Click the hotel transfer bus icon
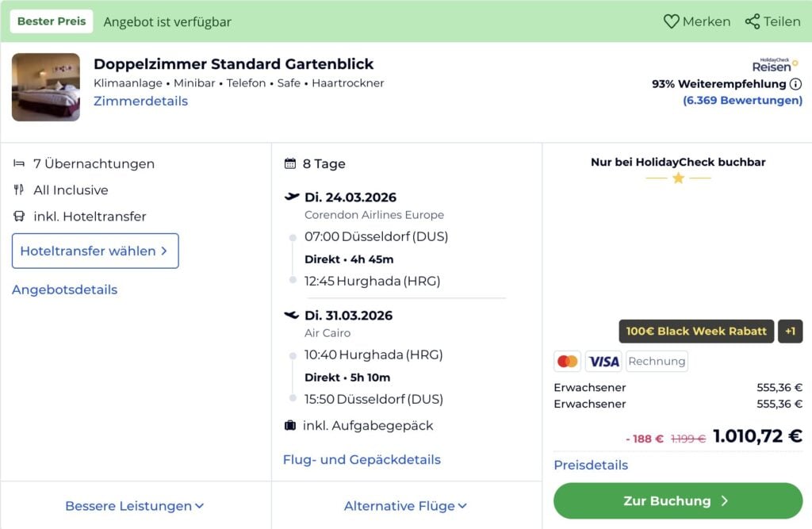Viewport: 812px width, 529px height. (18, 217)
